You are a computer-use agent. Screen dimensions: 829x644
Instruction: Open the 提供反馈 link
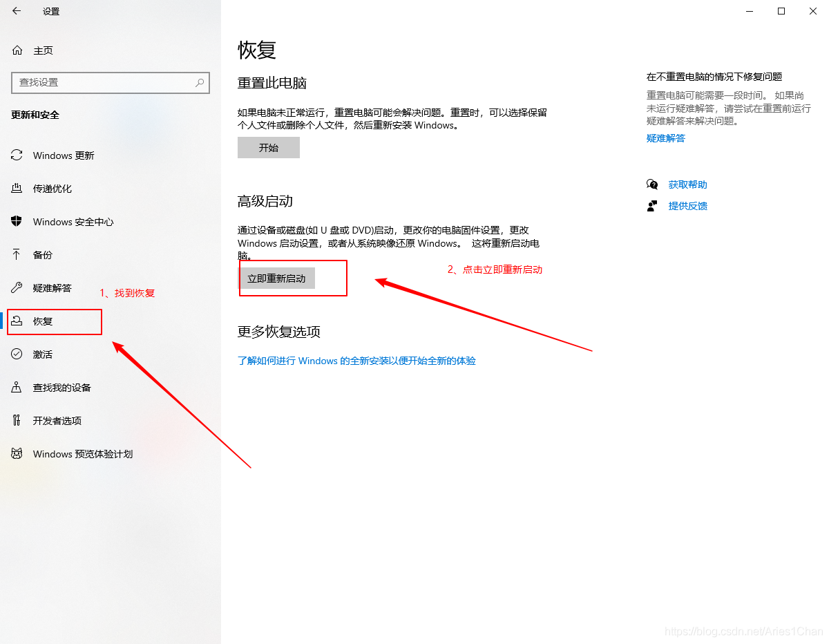pyautogui.click(x=688, y=206)
